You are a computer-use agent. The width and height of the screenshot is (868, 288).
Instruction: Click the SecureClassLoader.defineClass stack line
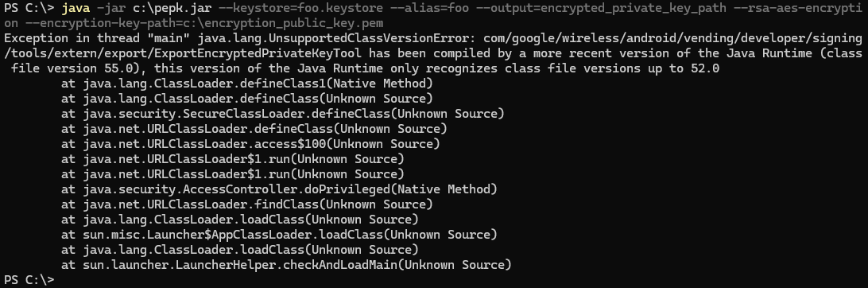[283, 114]
